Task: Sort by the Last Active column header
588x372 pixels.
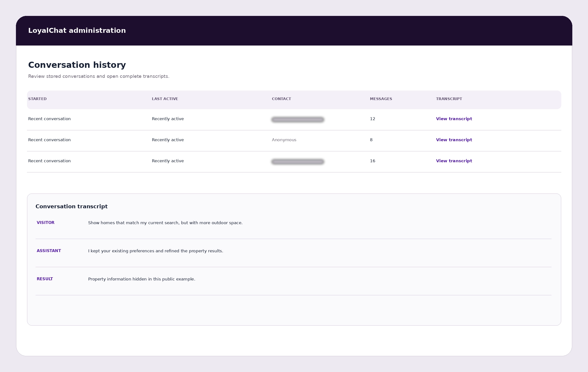Action: pyautogui.click(x=165, y=99)
